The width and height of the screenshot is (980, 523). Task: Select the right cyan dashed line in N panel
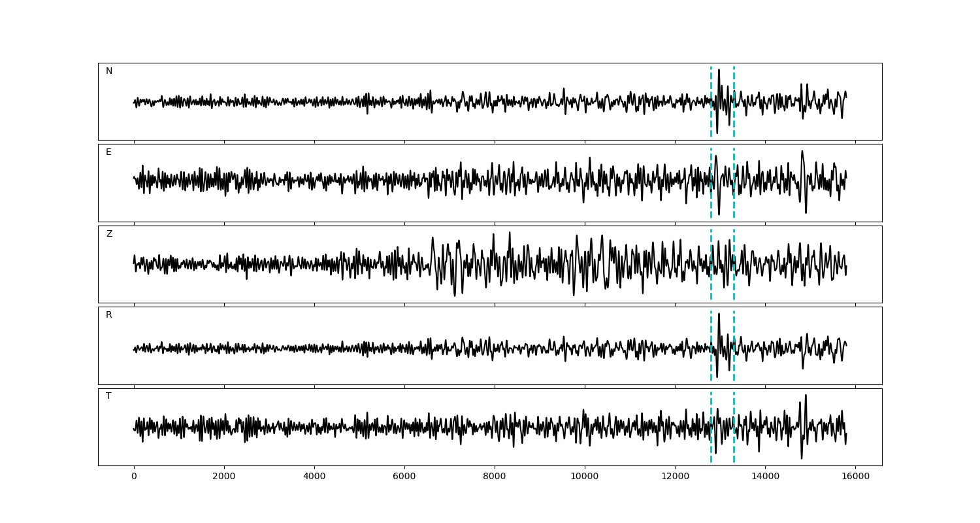pos(734,85)
